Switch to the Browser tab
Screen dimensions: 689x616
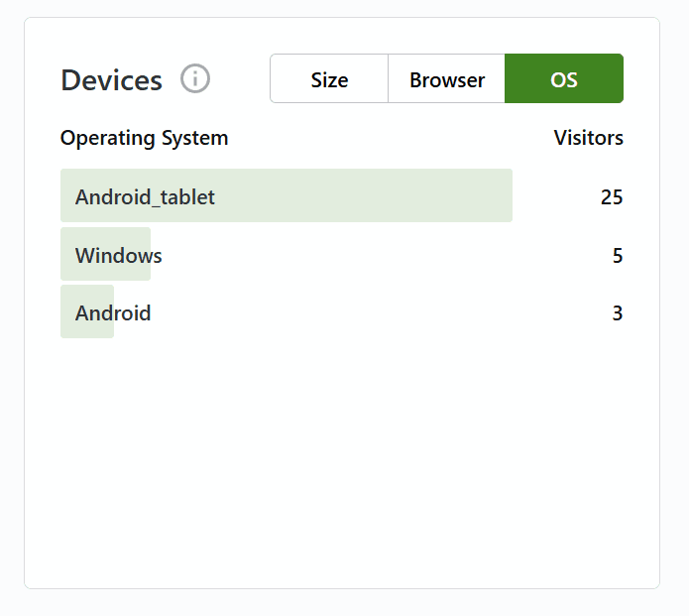[x=447, y=79]
